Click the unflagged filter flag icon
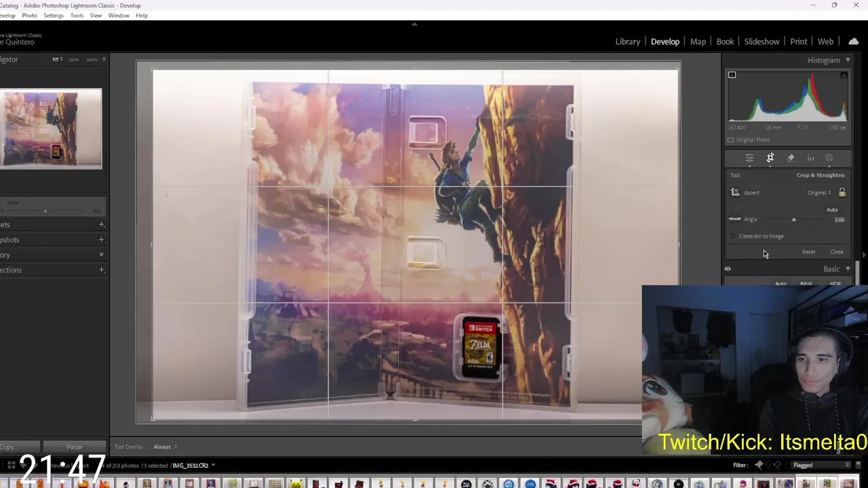 [x=768, y=465]
